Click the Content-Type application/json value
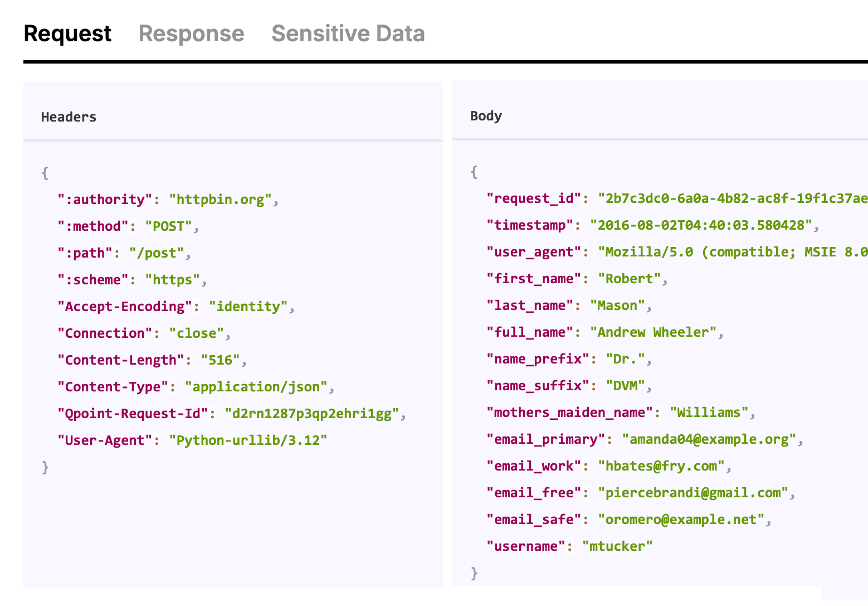Image resolution: width=868 pixels, height=606 pixels. (x=257, y=386)
